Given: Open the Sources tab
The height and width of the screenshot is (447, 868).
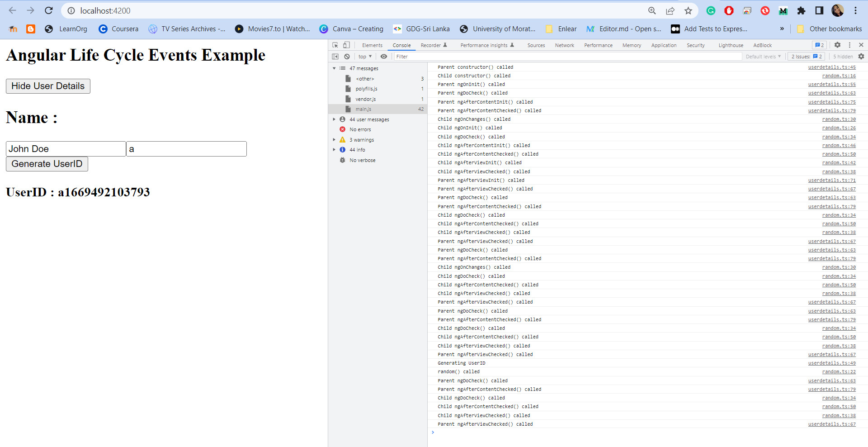Looking at the screenshot, I should (536, 45).
